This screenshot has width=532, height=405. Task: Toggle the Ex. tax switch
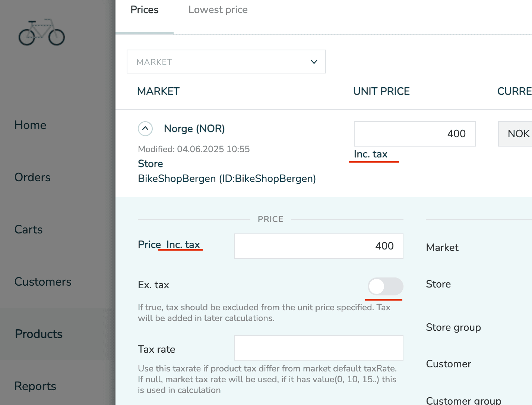[x=385, y=286]
